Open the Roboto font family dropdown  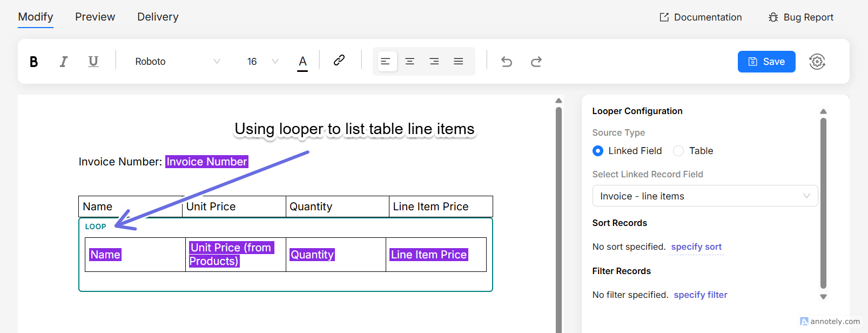pos(178,62)
